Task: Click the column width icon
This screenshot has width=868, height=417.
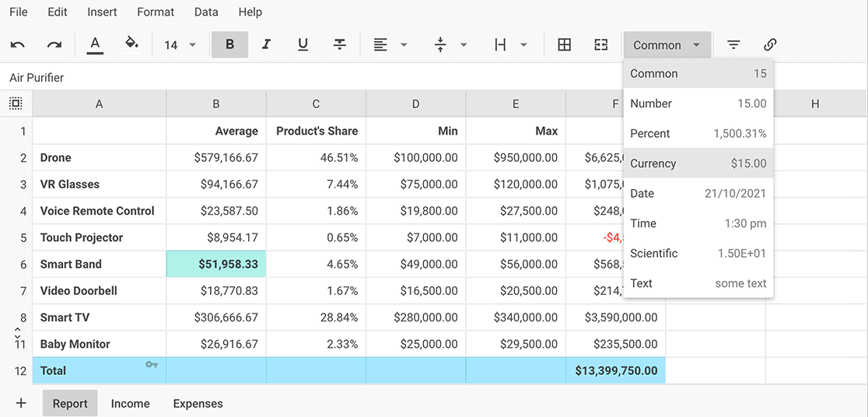Action: pyautogui.click(x=500, y=45)
